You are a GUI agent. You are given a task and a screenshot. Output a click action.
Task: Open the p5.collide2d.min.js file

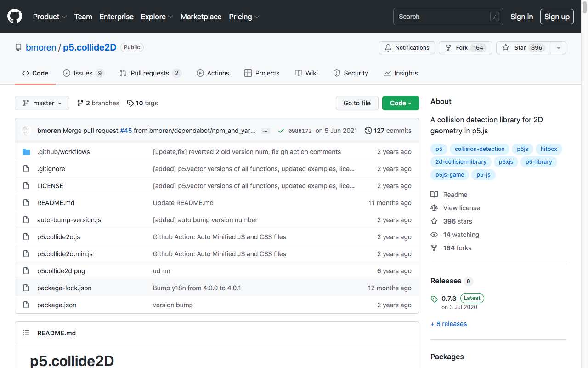[x=65, y=254]
